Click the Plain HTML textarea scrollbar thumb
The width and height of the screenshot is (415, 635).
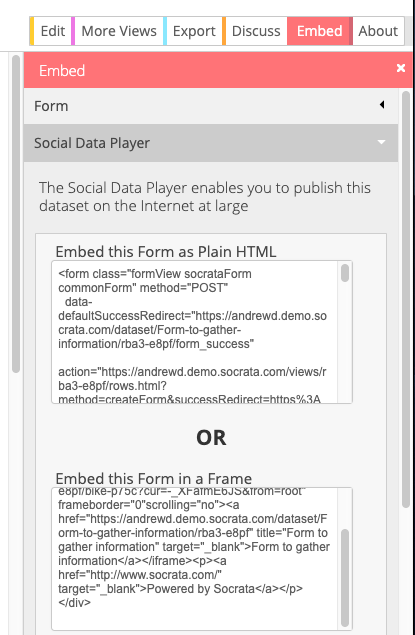(345, 273)
